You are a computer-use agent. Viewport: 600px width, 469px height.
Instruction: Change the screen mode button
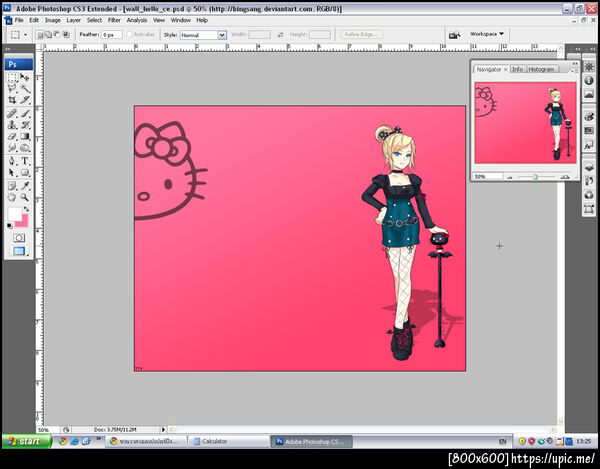click(19, 251)
